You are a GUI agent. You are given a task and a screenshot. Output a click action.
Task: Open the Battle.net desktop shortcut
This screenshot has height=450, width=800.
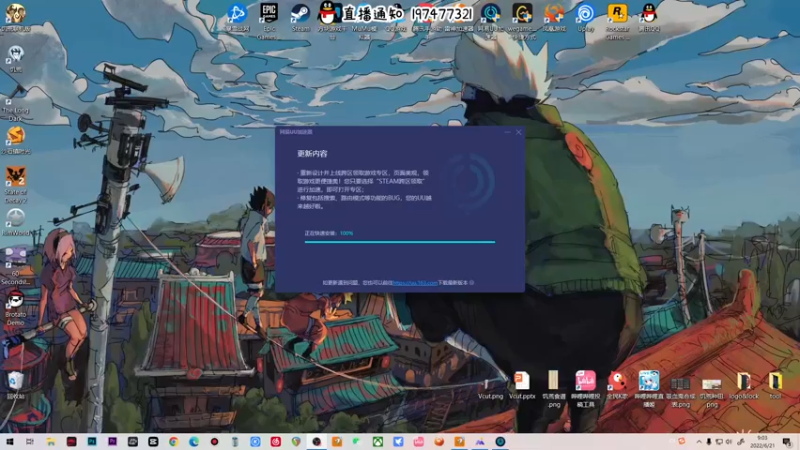[x=237, y=17]
